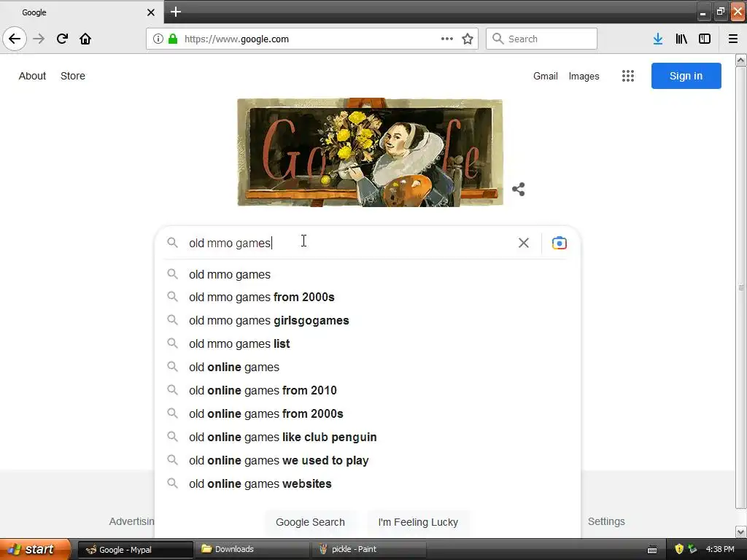The image size is (747, 560).
Task: Close the Google tab
Action: click(150, 12)
